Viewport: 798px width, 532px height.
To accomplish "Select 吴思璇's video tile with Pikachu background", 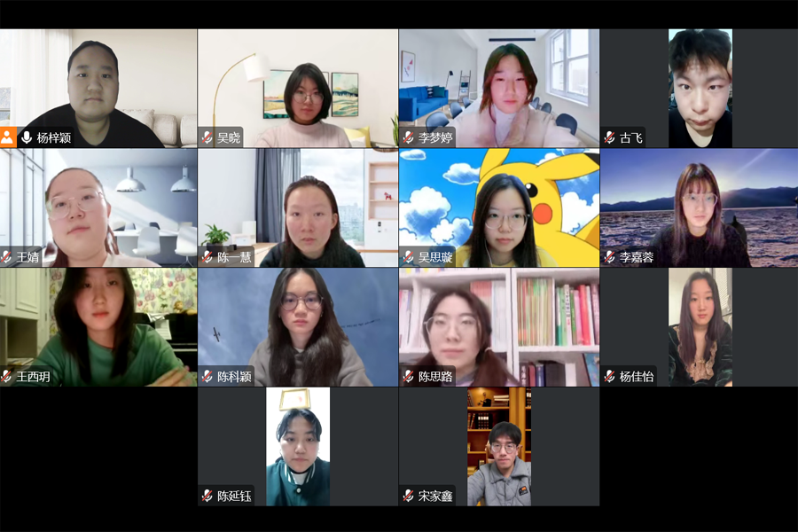I will coord(499,207).
